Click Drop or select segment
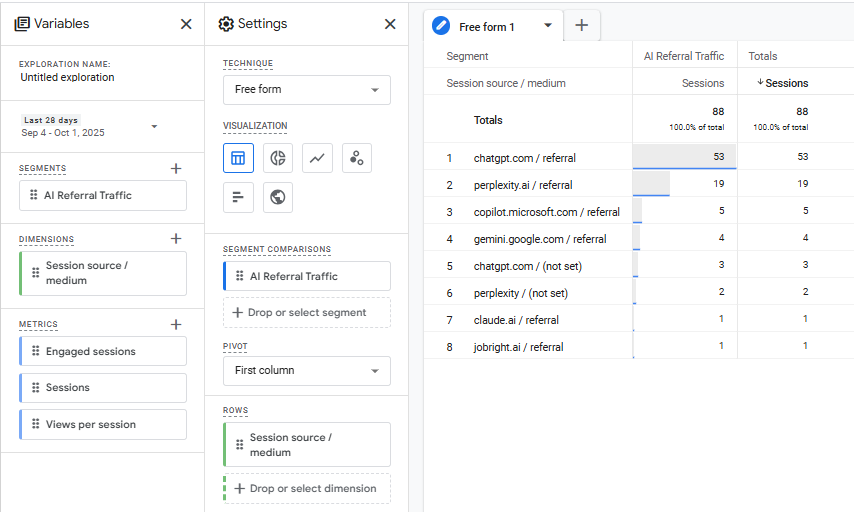The width and height of the screenshot is (854, 512). pyautogui.click(x=307, y=313)
